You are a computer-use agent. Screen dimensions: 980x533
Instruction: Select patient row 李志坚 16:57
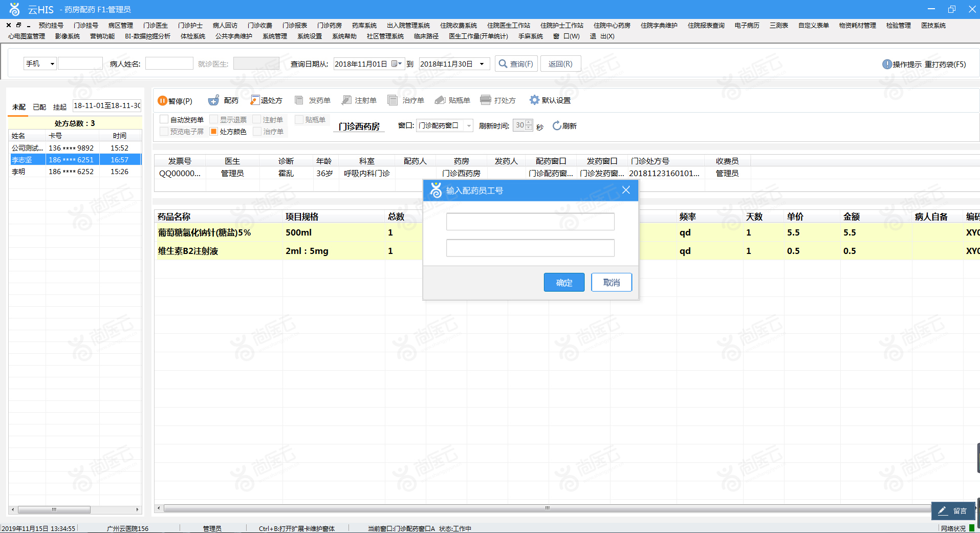tap(75, 160)
